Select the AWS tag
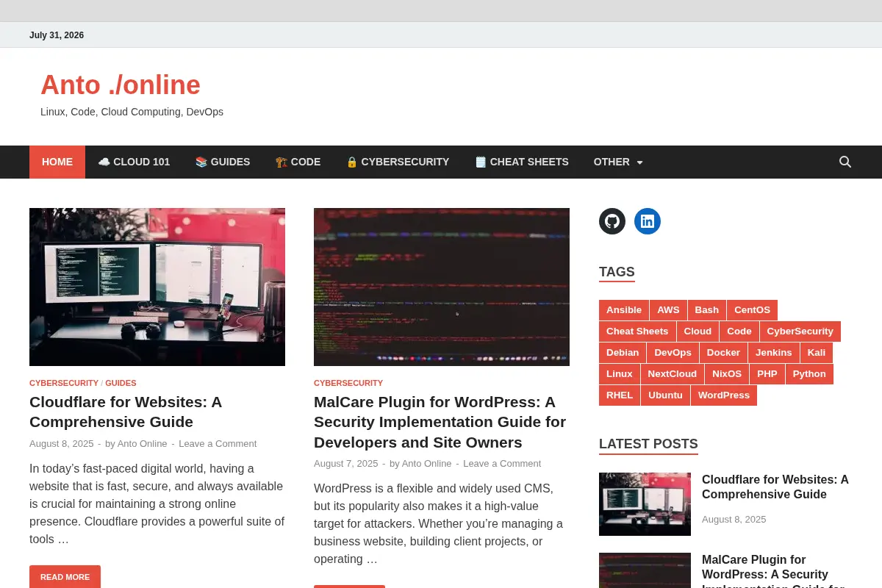 pyautogui.click(x=668, y=310)
